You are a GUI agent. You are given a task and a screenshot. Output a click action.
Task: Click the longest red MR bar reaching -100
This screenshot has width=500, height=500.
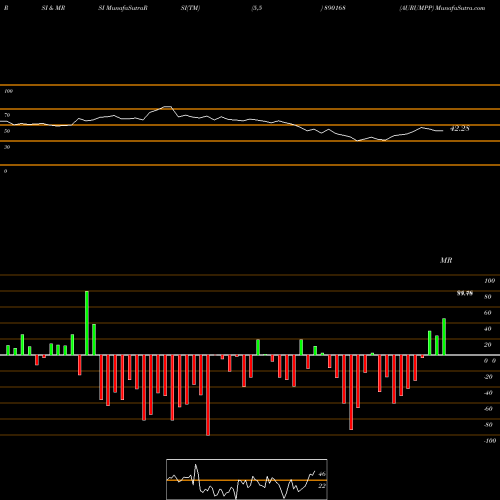208,395
